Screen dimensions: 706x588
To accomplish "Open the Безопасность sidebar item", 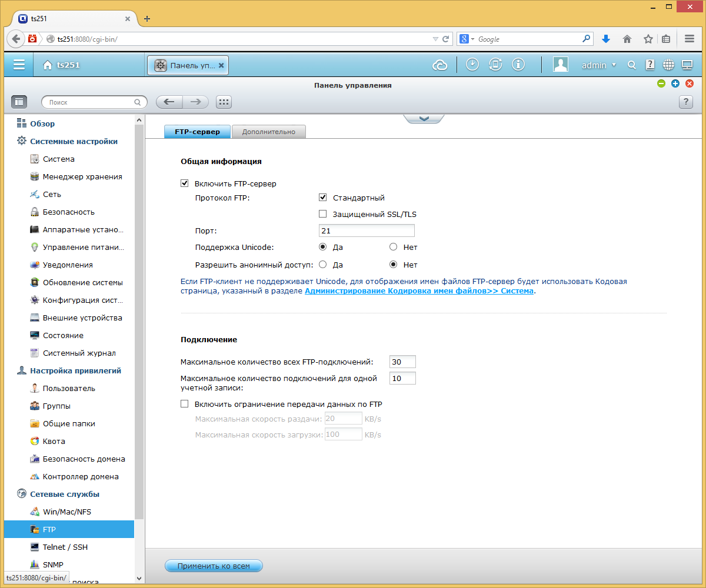I will click(62, 212).
